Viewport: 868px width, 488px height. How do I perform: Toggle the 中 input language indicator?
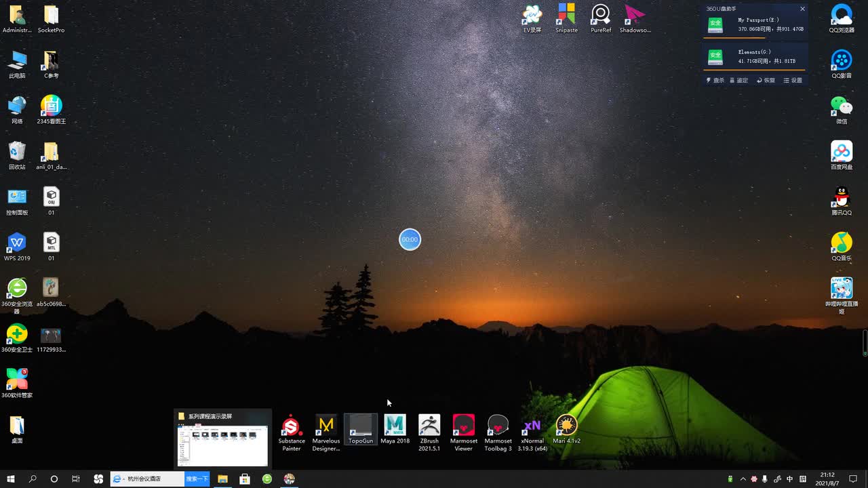[x=790, y=479]
